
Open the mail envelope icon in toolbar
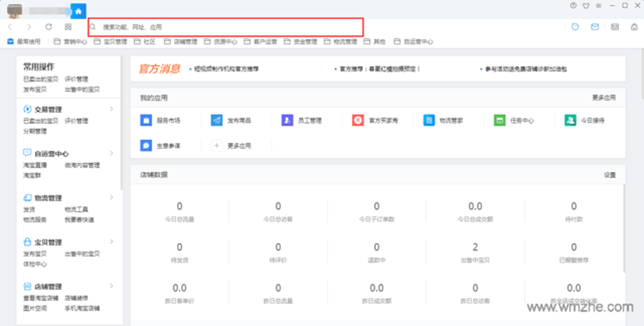(595, 27)
